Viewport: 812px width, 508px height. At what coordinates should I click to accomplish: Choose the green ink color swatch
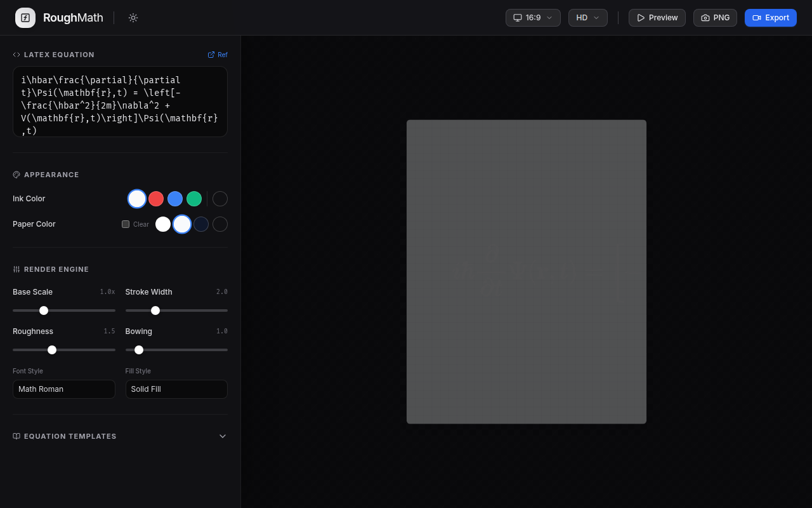[x=194, y=199]
